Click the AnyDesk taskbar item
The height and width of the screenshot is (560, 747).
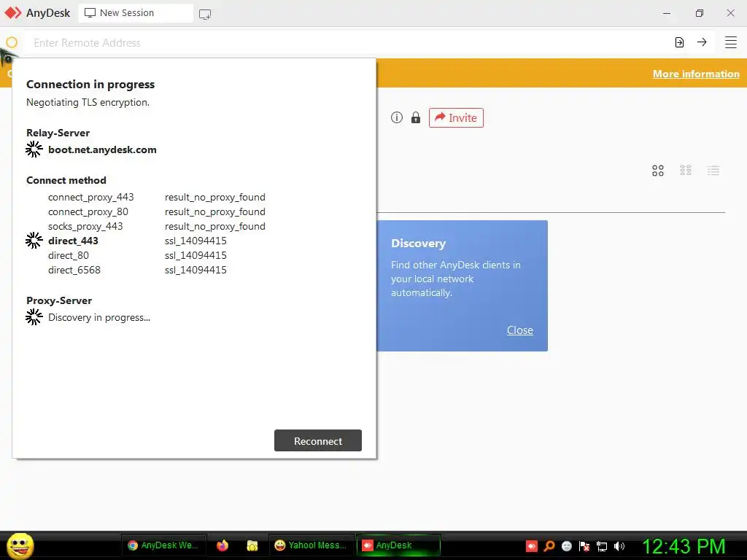pyautogui.click(x=398, y=545)
